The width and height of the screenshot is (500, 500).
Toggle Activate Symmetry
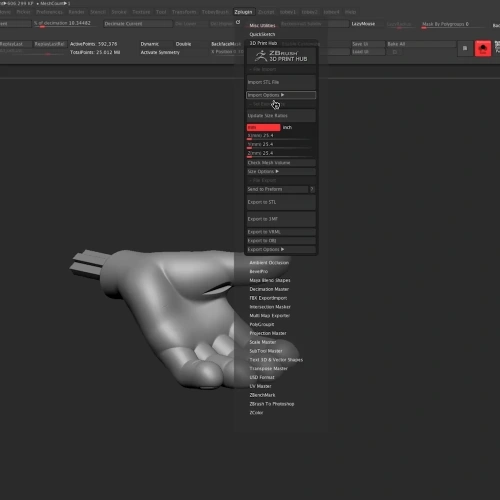pos(160,52)
